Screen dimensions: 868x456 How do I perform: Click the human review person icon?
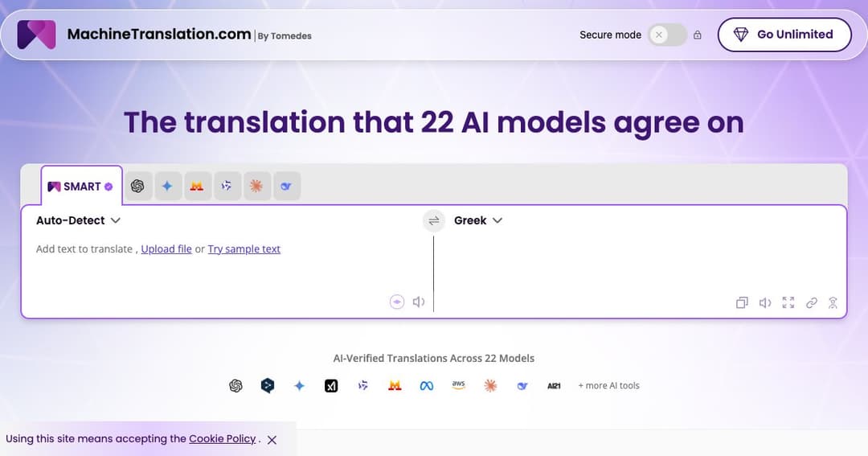[x=833, y=302]
